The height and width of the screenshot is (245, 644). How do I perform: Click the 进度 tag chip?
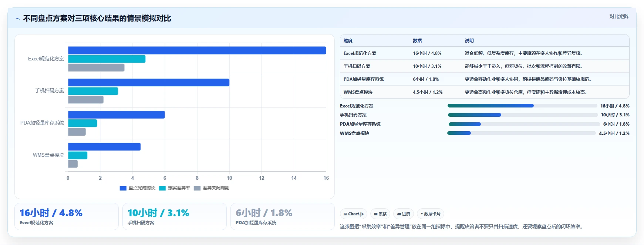(x=404, y=214)
